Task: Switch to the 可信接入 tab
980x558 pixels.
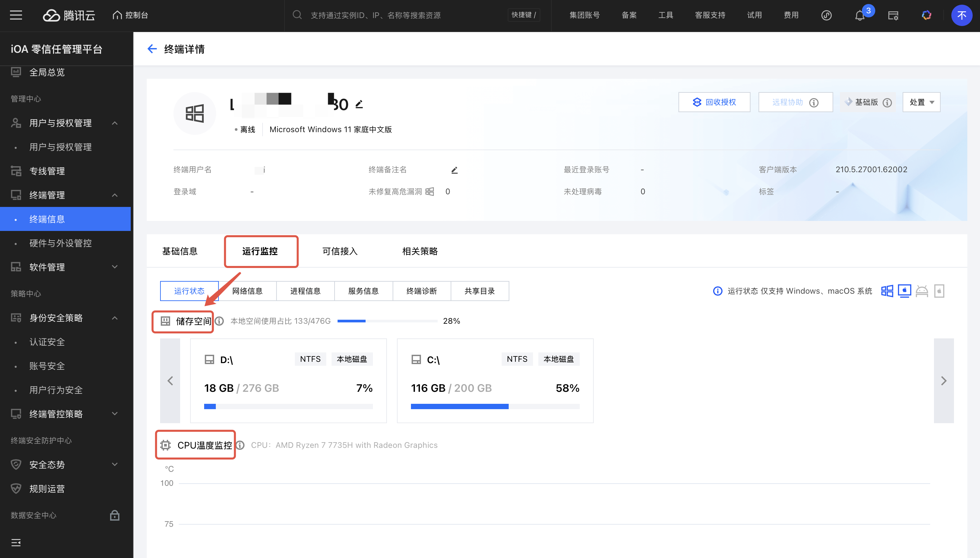Action: (340, 251)
